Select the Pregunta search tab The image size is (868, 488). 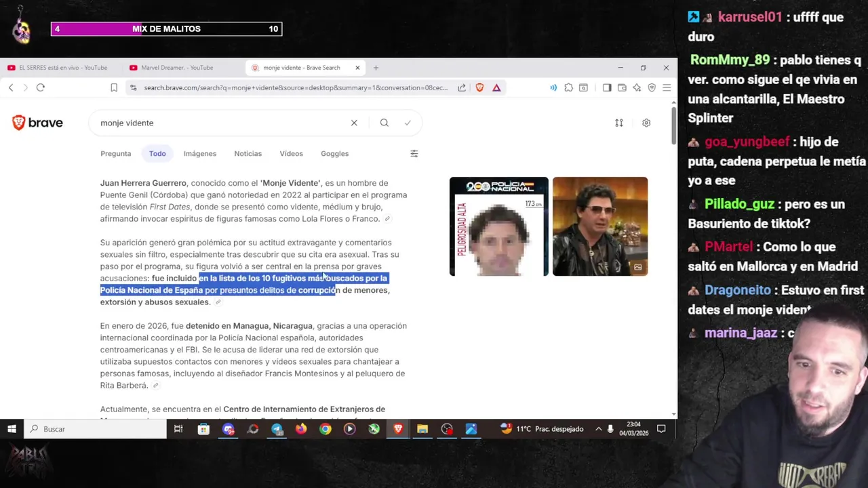coord(116,154)
